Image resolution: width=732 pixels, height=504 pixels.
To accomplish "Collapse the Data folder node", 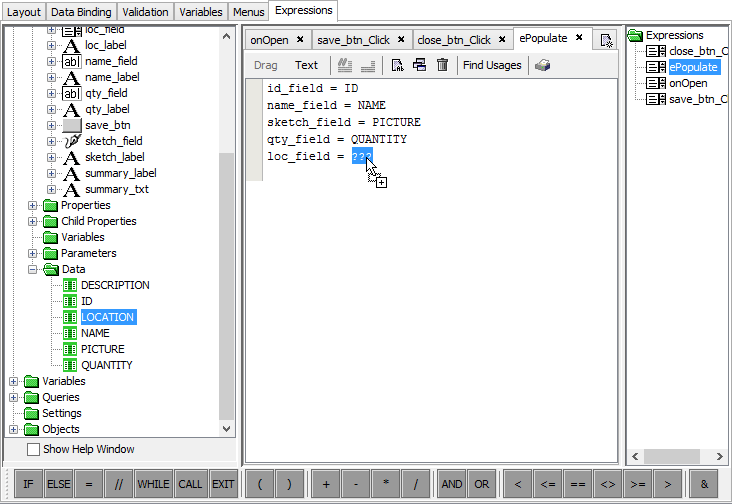I will click(x=34, y=269).
